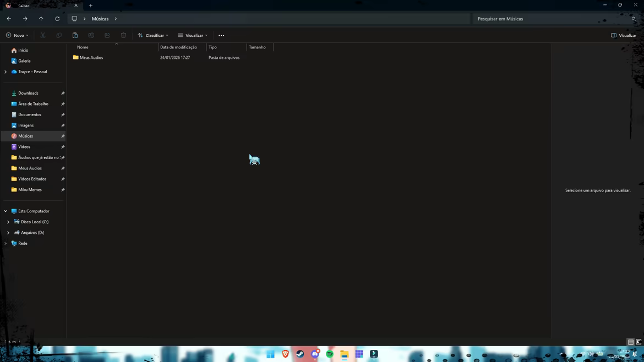Click the Copy icon in toolbar

pyautogui.click(x=59, y=35)
